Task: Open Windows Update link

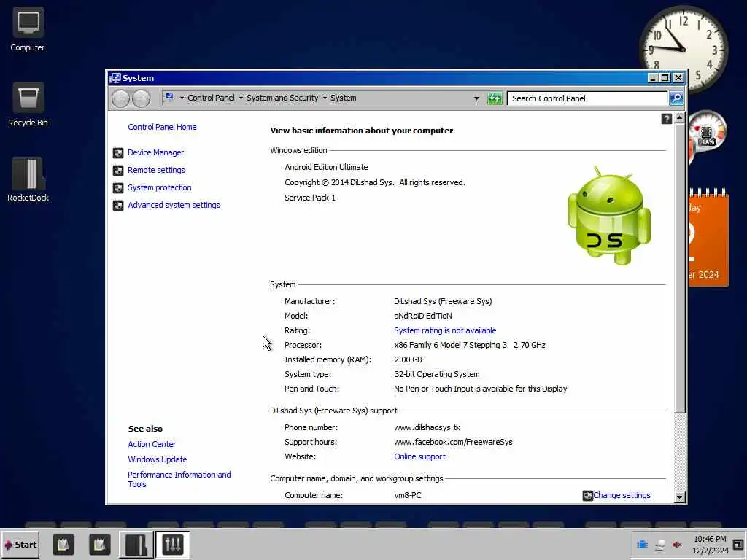Action: point(158,459)
